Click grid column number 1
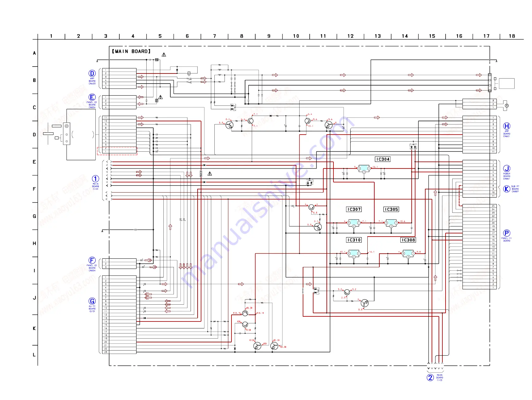 click(x=51, y=36)
